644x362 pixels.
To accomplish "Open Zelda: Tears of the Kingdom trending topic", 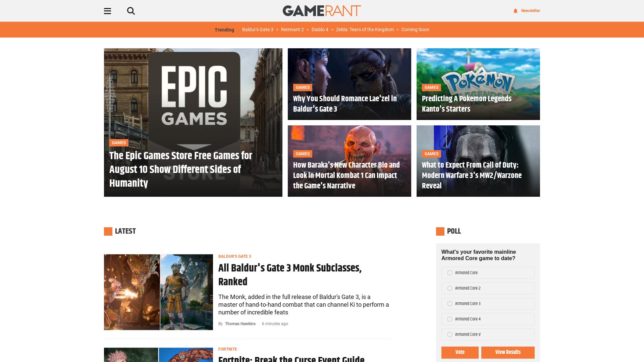I will (x=365, y=29).
